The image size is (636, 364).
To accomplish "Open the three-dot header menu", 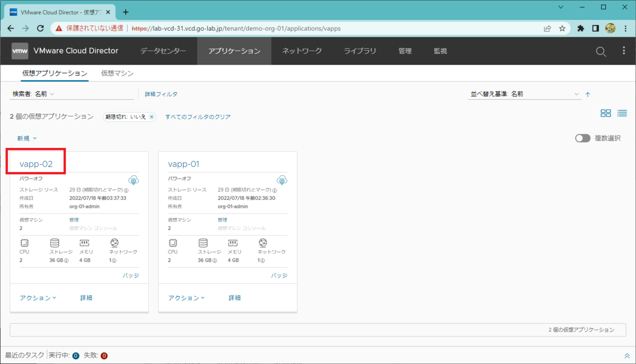I will (x=624, y=51).
